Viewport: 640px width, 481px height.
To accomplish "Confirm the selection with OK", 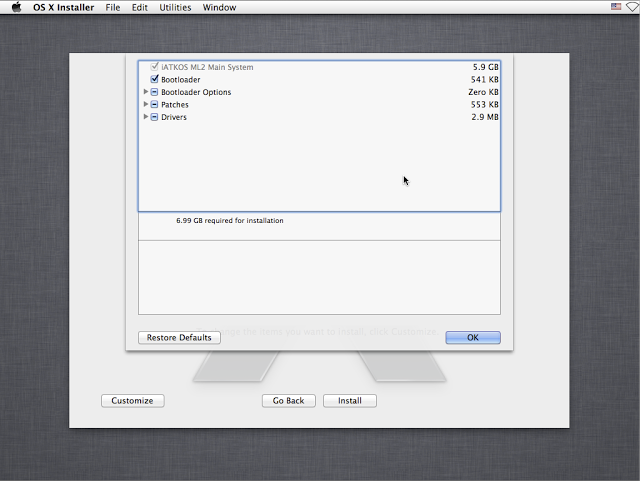I will pos(473,338).
